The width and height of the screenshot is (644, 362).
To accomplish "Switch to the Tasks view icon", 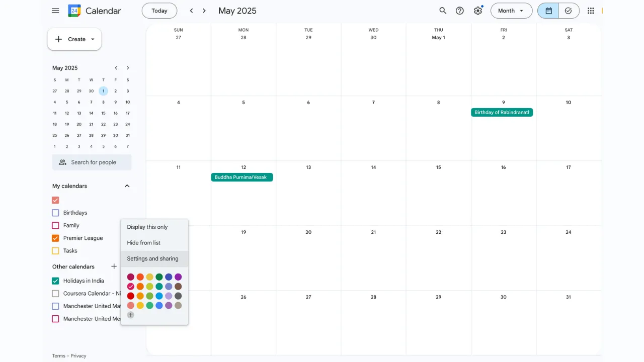I will click(x=569, y=11).
